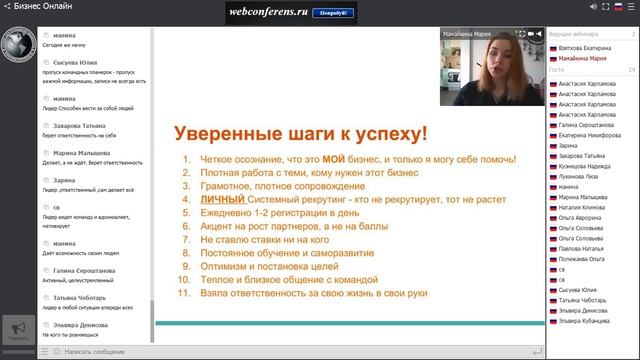Click the presenter video of Мамайкина Мария
Viewport: 640px width, 360px height.
[x=492, y=67]
